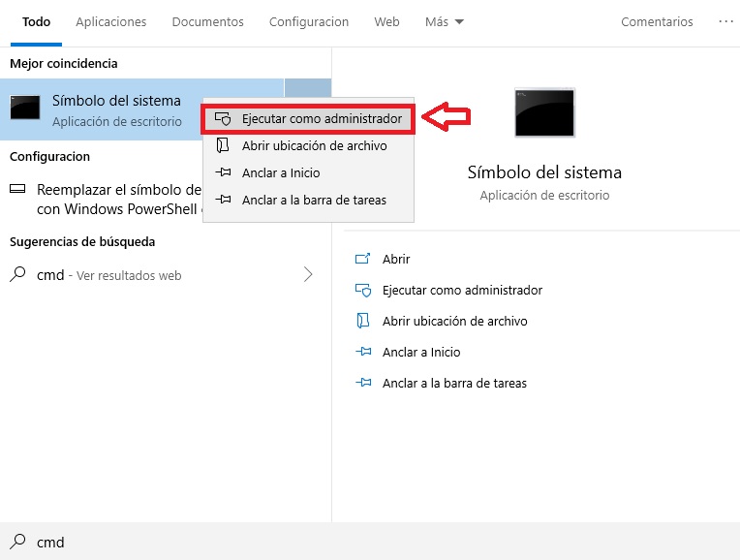
Task: Click the blue shield icon in details pane
Action: tap(363, 290)
